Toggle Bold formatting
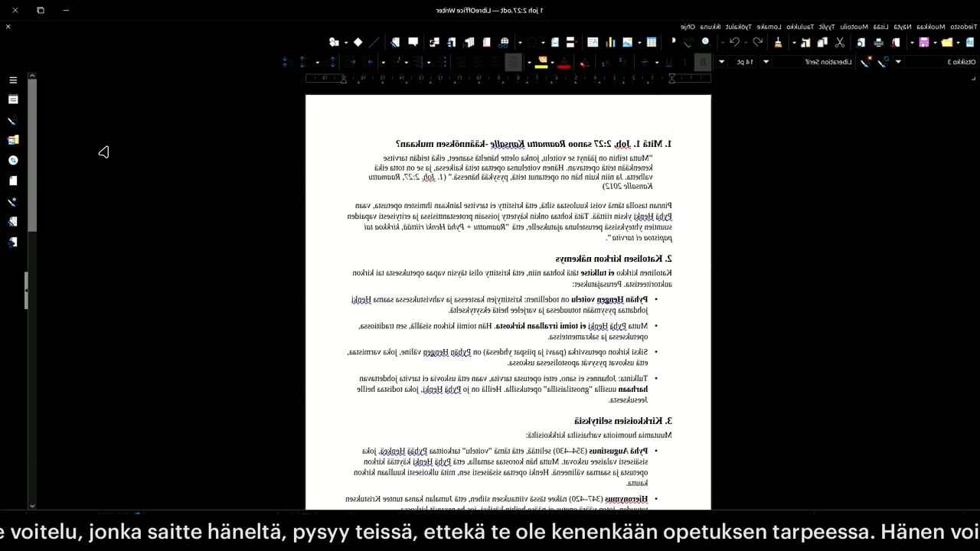Viewport: 980px width, 551px height. pos(703,61)
